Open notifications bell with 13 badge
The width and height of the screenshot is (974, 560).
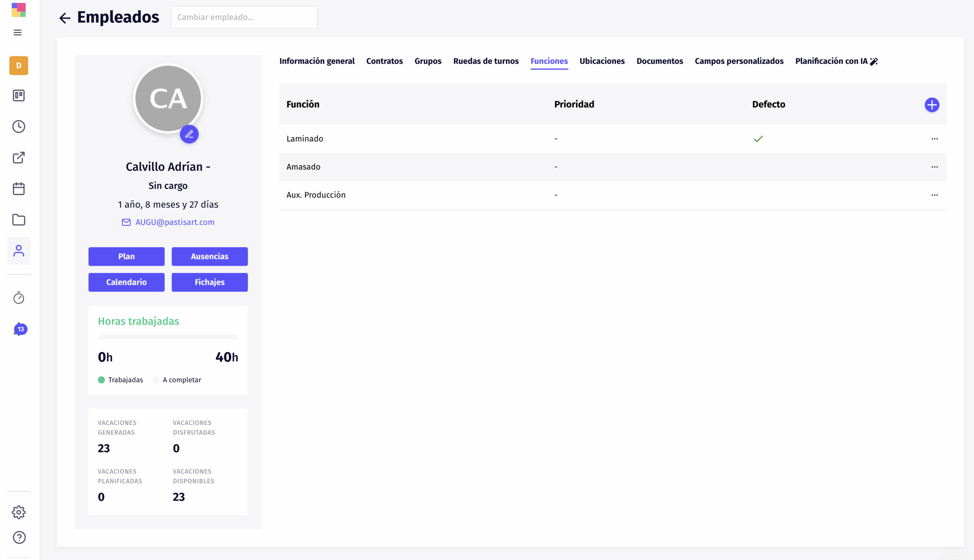19,329
